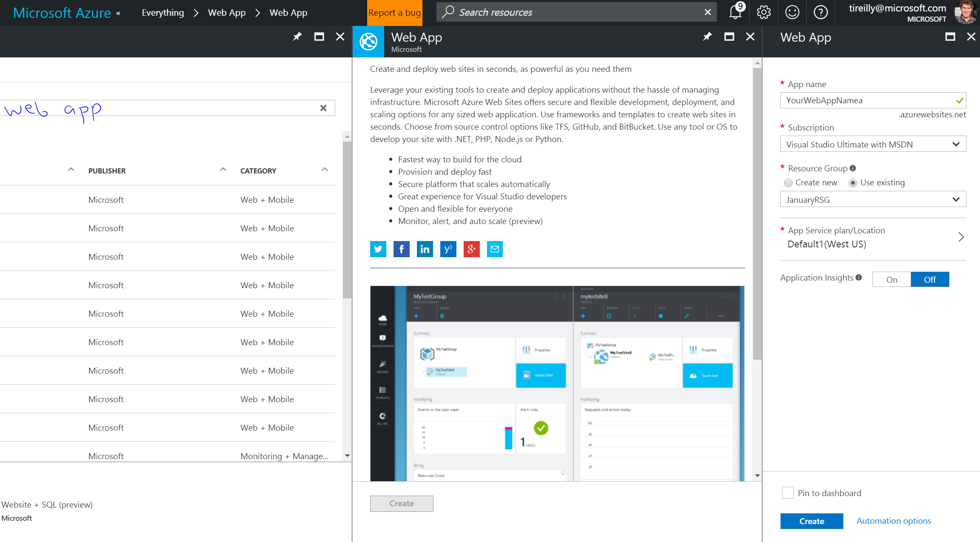The image size is (980, 542).
Task: Click the user account avatar
Action: 966,12
